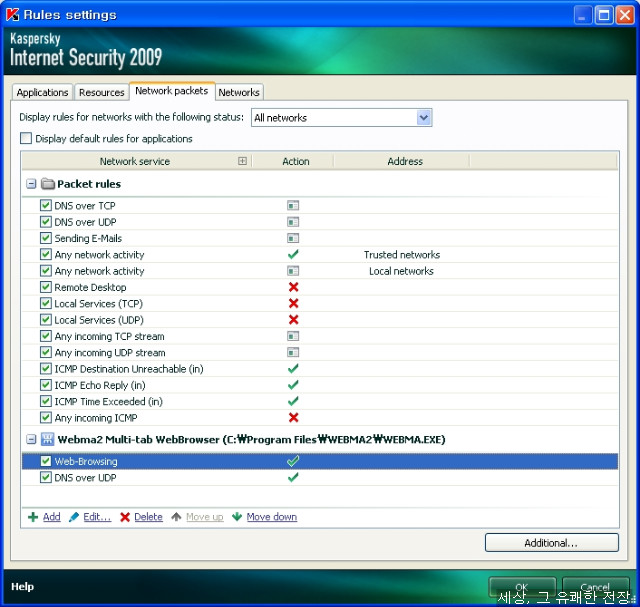The width and height of the screenshot is (640, 607).
Task: Click the Move up link
Action: click(205, 517)
